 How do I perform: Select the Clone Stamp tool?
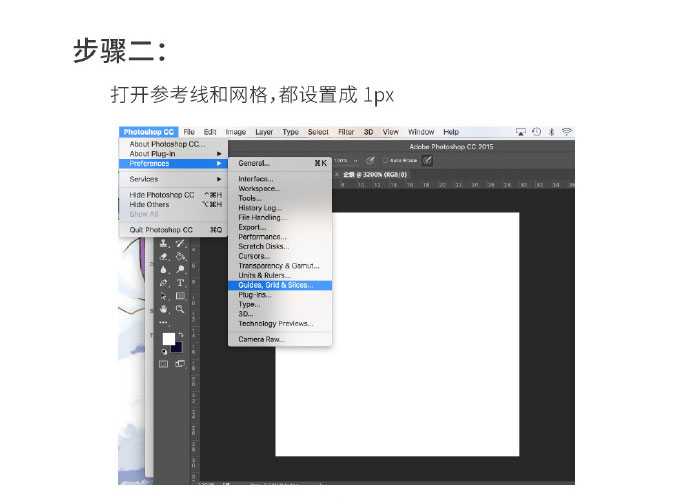(x=163, y=243)
